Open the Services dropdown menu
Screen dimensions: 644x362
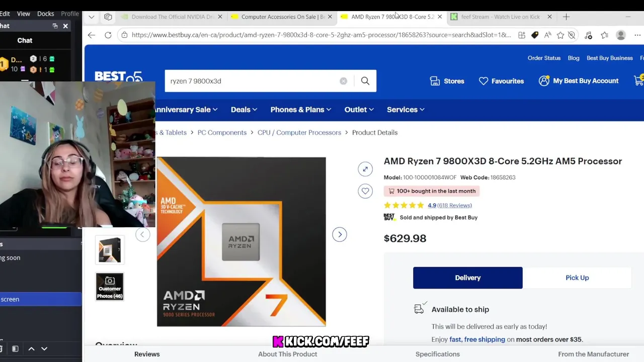click(406, 110)
